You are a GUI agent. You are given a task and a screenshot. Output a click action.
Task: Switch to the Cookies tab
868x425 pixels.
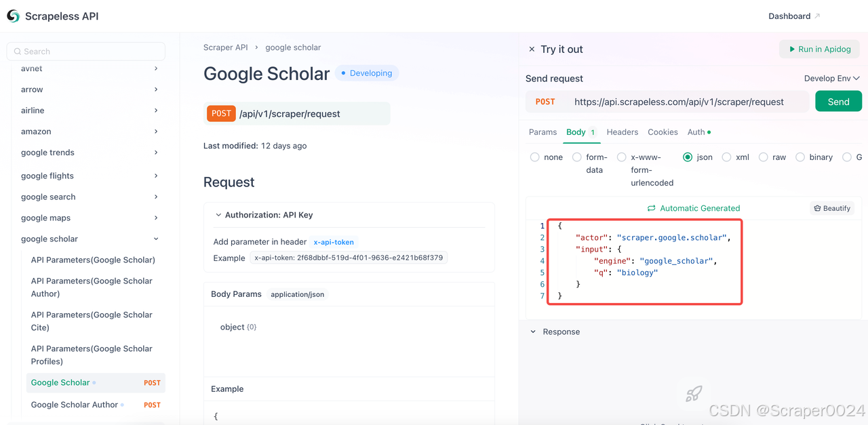coord(663,132)
